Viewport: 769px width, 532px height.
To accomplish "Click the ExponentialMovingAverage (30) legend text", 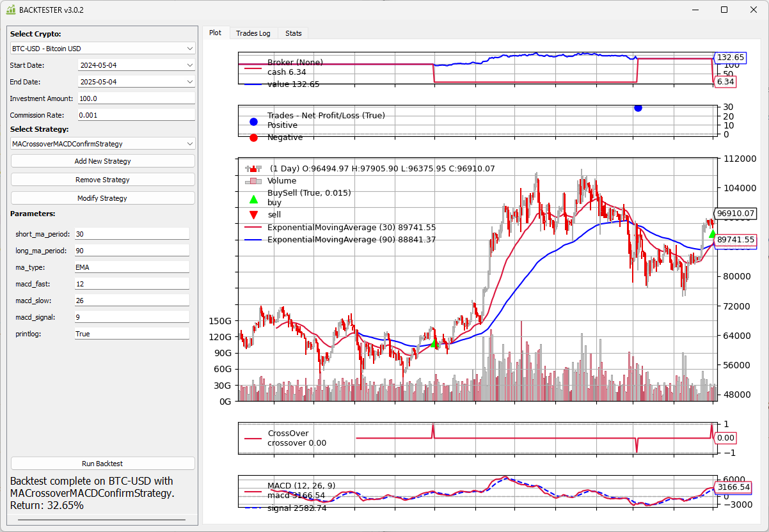I will [x=351, y=227].
